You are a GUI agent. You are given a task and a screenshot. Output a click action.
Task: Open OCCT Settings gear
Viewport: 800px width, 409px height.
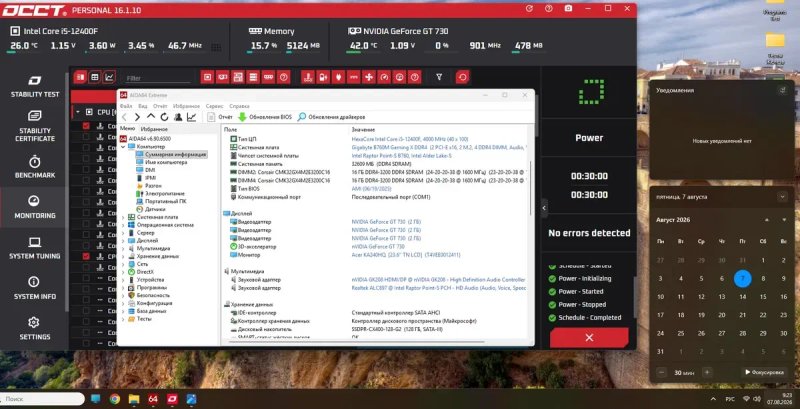[35, 328]
